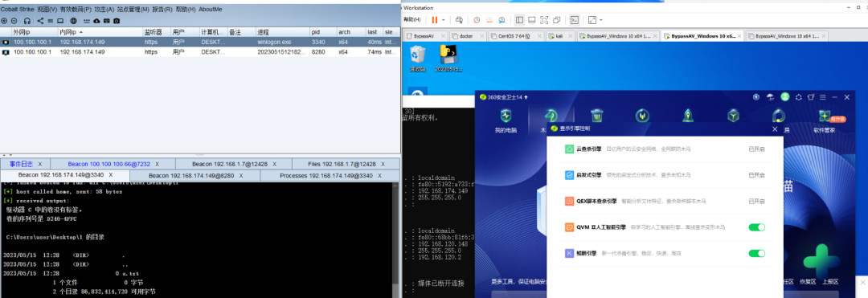Click the trash-can cleanup icon in 360 Security
The width and height of the screenshot is (868, 298).
point(596,116)
